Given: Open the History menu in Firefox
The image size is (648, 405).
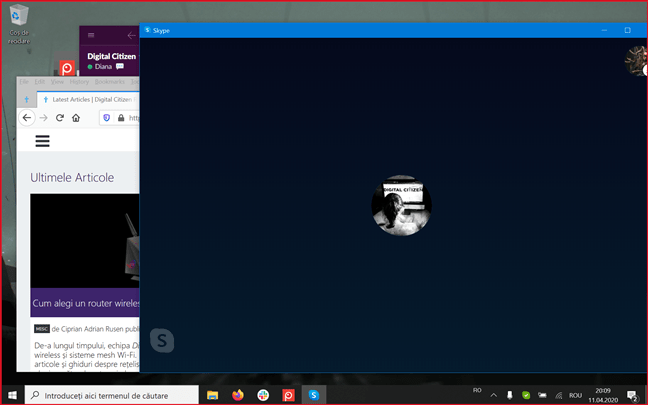Looking at the screenshot, I should [79, 82].
